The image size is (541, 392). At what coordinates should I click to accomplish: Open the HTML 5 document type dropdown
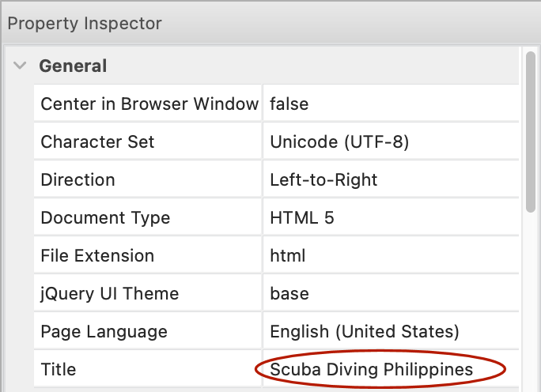pos(302,218)
